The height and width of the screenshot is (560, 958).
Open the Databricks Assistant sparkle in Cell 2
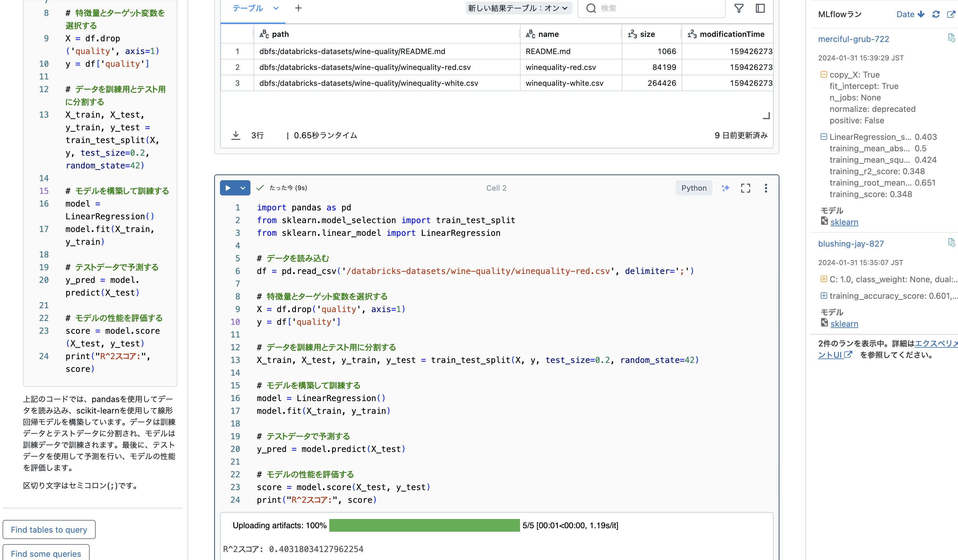(725, 188)
